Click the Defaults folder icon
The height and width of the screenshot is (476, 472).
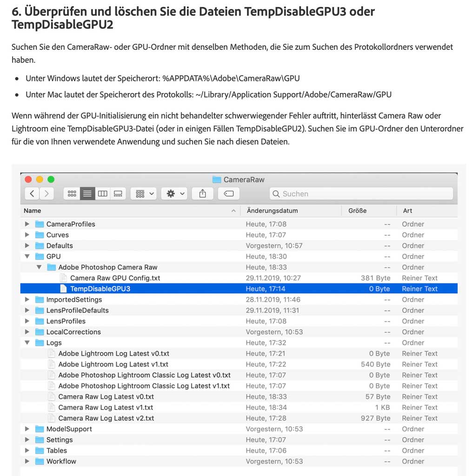(x=40, y=245)
